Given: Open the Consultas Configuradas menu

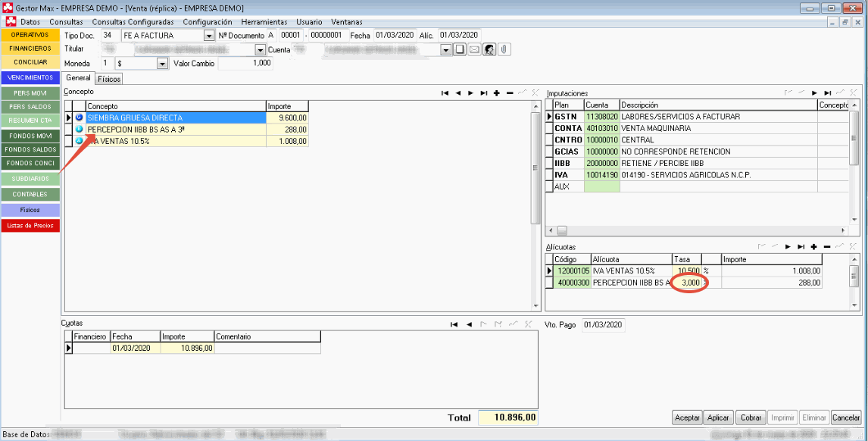Looking at the screenshot, I should pos(133,22).
